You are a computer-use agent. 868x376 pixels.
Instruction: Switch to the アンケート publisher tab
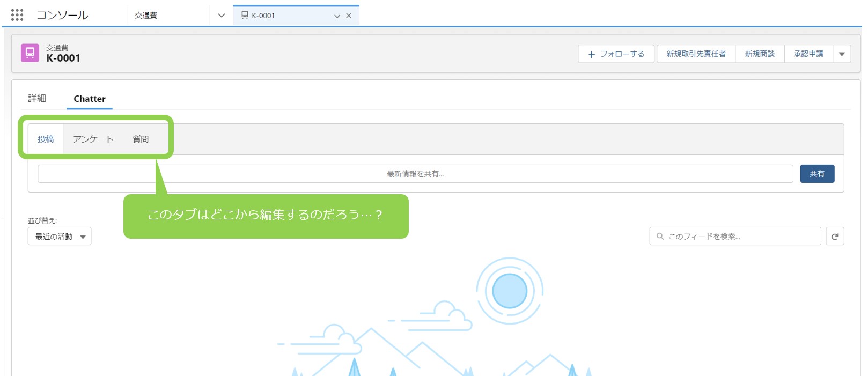tap(93, 139)
